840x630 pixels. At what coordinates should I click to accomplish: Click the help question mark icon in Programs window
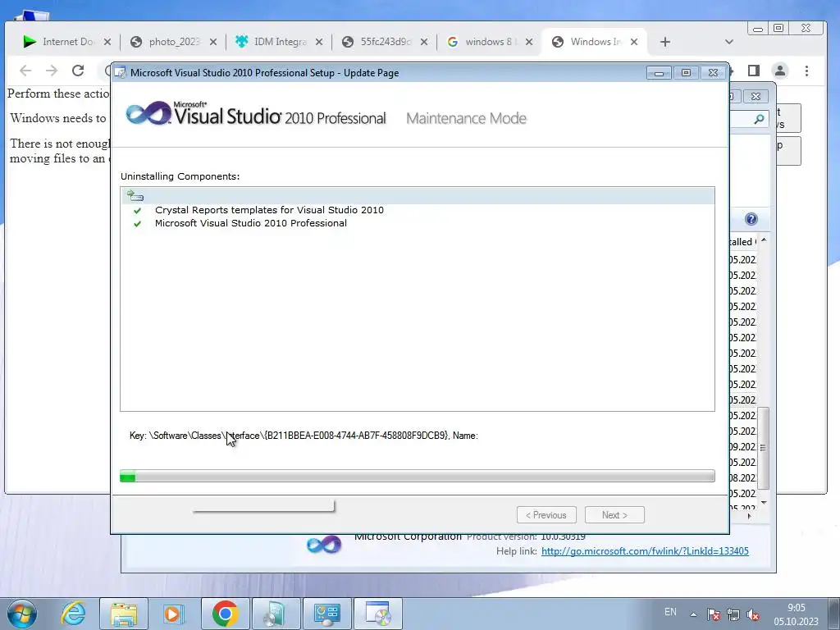coord(751,219)
